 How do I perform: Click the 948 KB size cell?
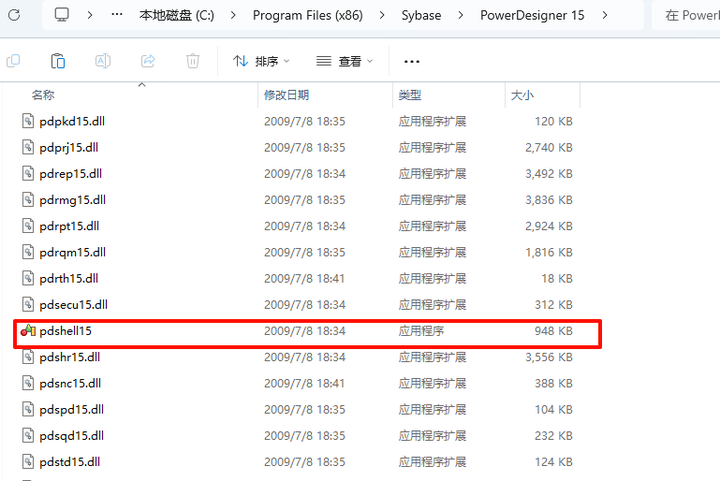click(x=553, y=331)
